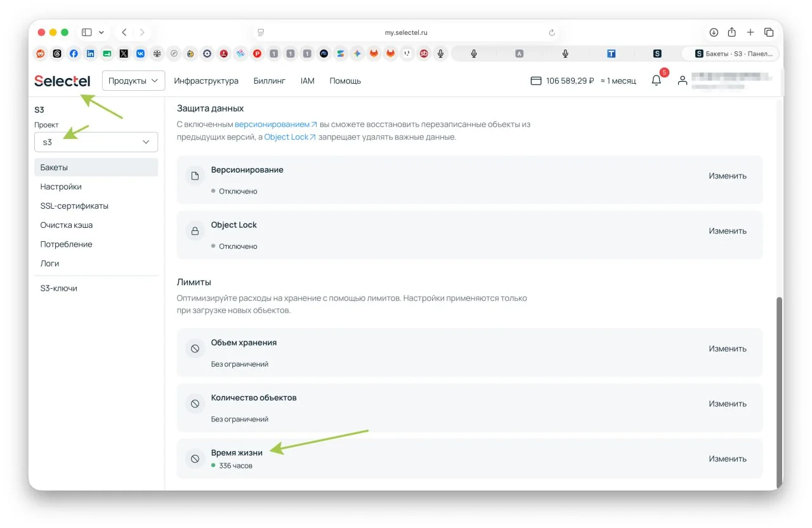The height and width of the screenshot is (528, 812).
Task: Click the Лимиты section heading
Action: pos(193,282)
